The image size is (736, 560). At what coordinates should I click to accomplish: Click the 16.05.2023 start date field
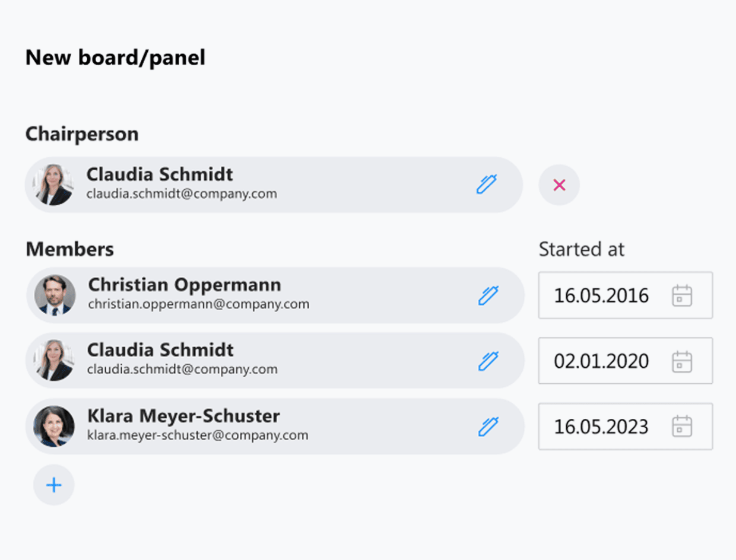(x=601, y=427)
